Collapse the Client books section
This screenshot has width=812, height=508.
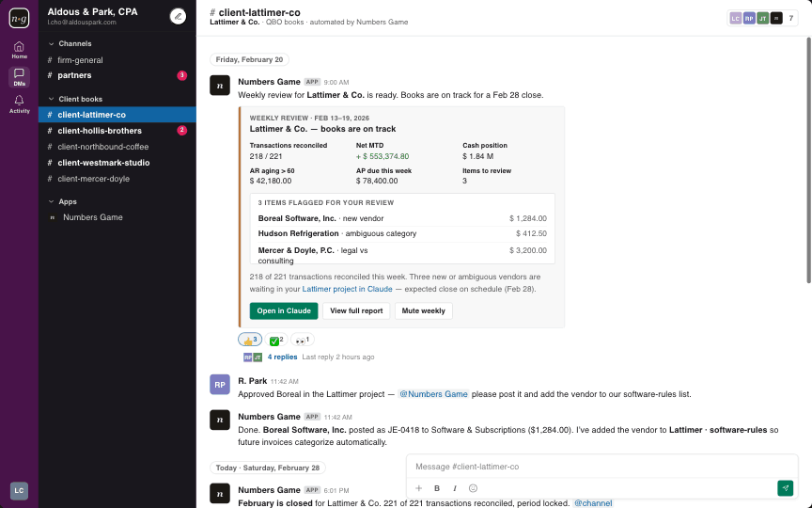(75, 99)
